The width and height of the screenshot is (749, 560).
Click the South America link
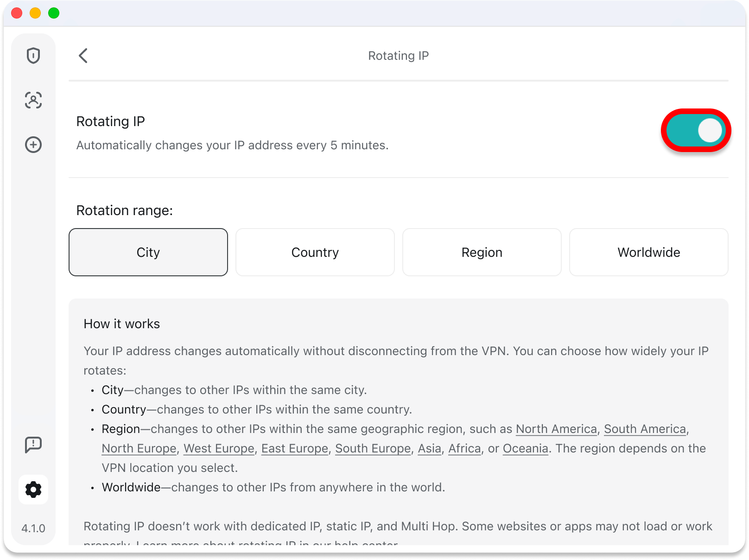(645, 429)
